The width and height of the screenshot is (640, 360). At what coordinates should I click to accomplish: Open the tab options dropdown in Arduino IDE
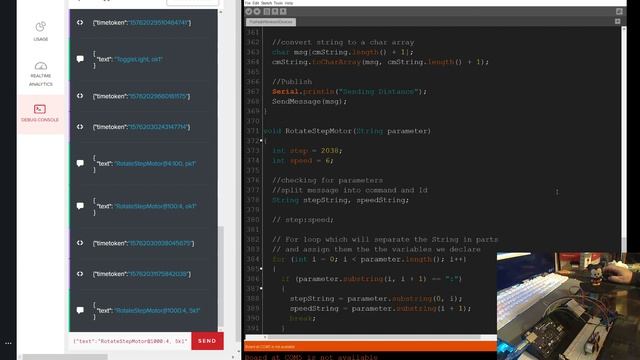[x=618, y=21]
